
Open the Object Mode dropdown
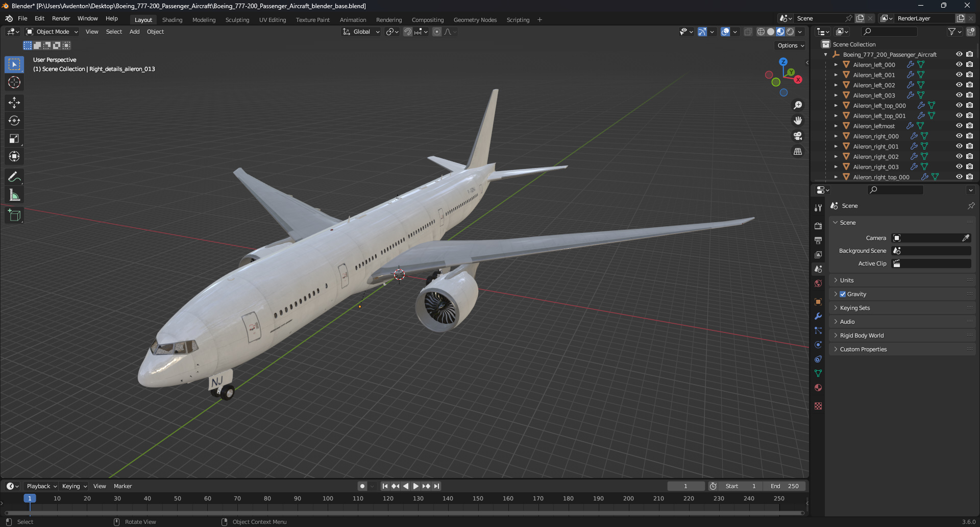click(x=52, y=32)
